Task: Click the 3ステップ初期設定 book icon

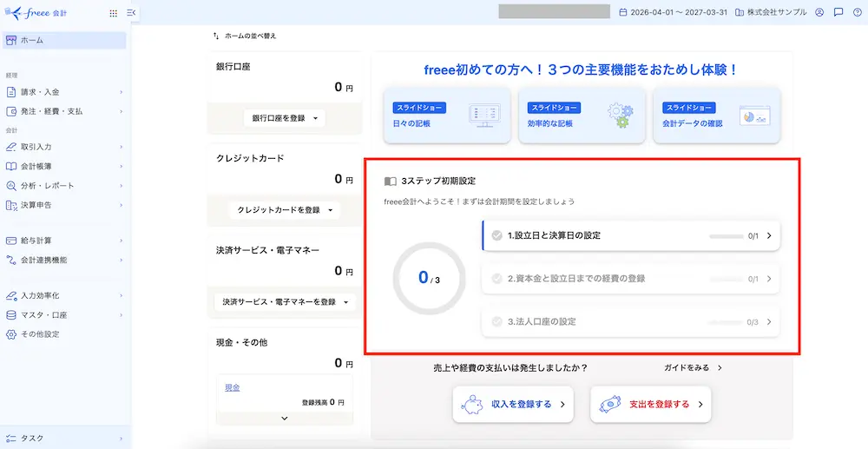Action: (391, 181)
